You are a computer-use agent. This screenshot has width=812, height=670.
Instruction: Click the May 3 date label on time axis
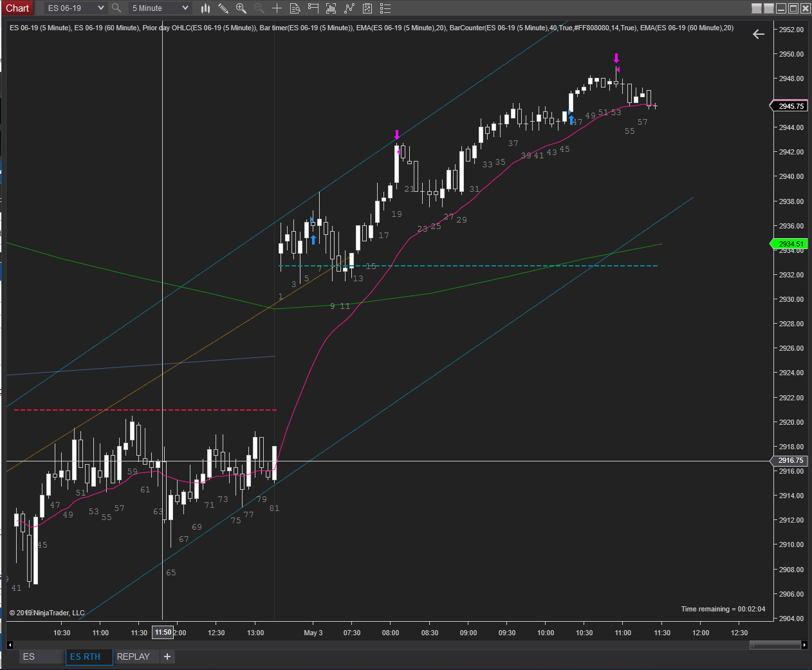[313, 633]
